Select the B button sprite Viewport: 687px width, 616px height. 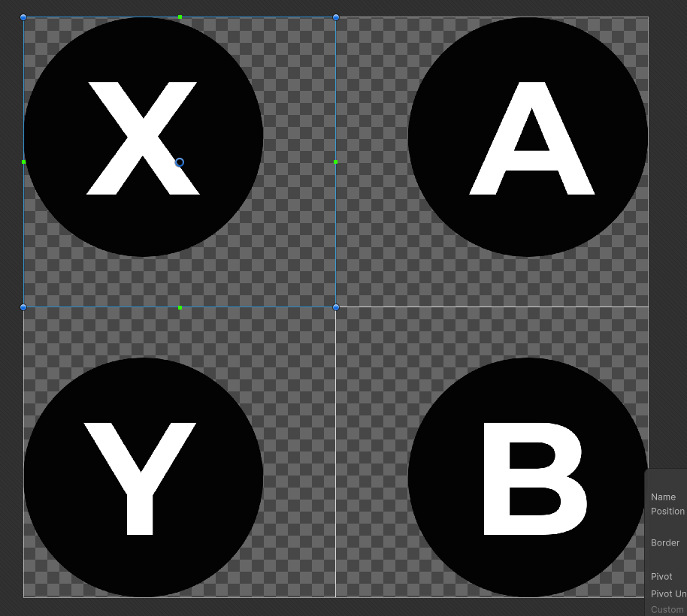(528, 478)
